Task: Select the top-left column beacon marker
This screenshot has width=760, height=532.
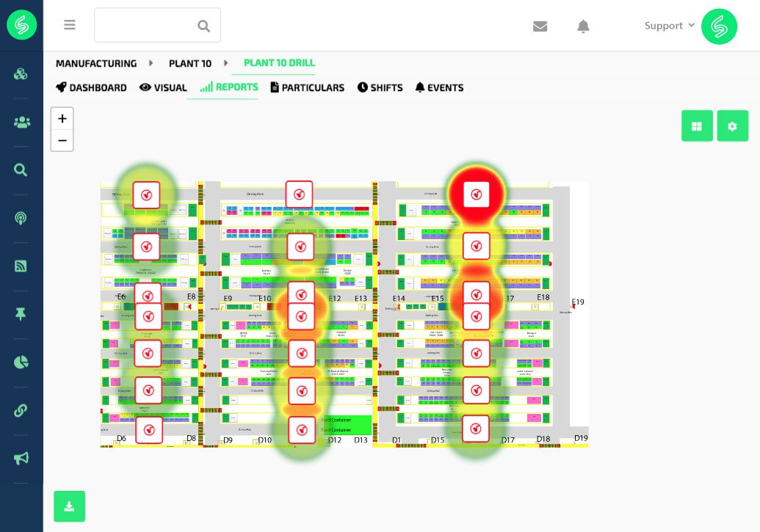Action: click(146, 194)
